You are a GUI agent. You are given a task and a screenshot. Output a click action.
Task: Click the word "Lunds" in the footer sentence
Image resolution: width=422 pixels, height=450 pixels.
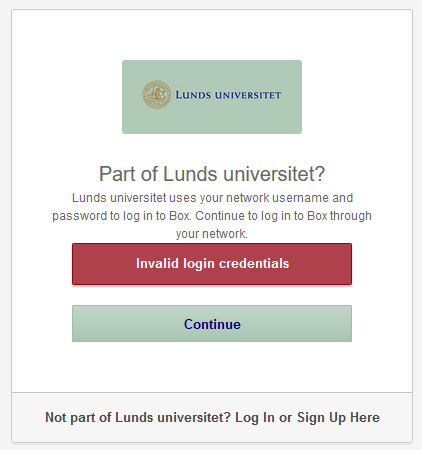(134, 417)
